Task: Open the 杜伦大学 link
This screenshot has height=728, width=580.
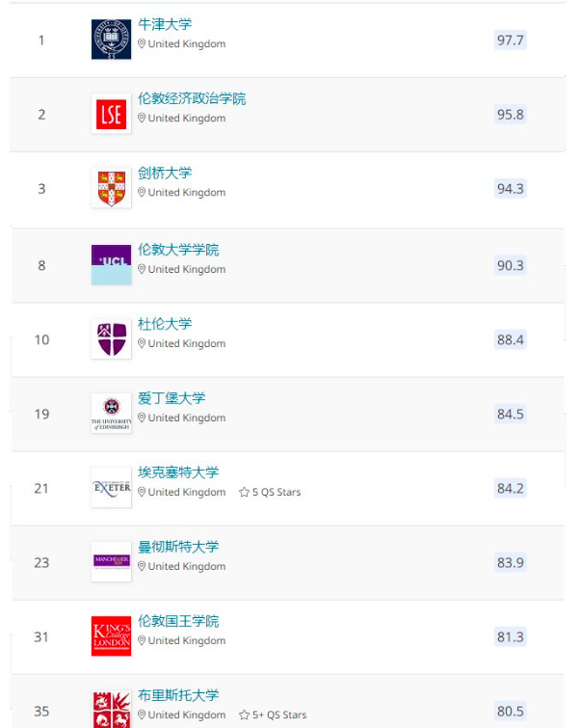Action: pos(165,323)
